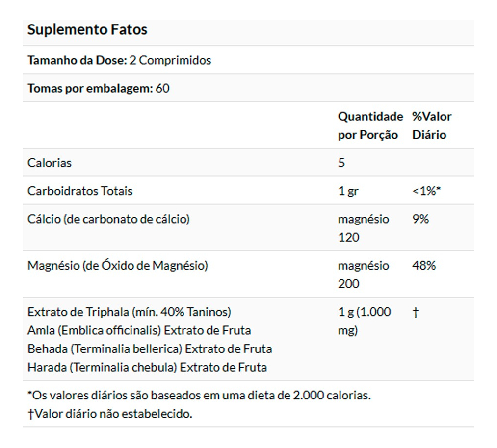Click the "48%" daily value
Image resolution: width=497 pixels, height=448 pixels.
424,266
